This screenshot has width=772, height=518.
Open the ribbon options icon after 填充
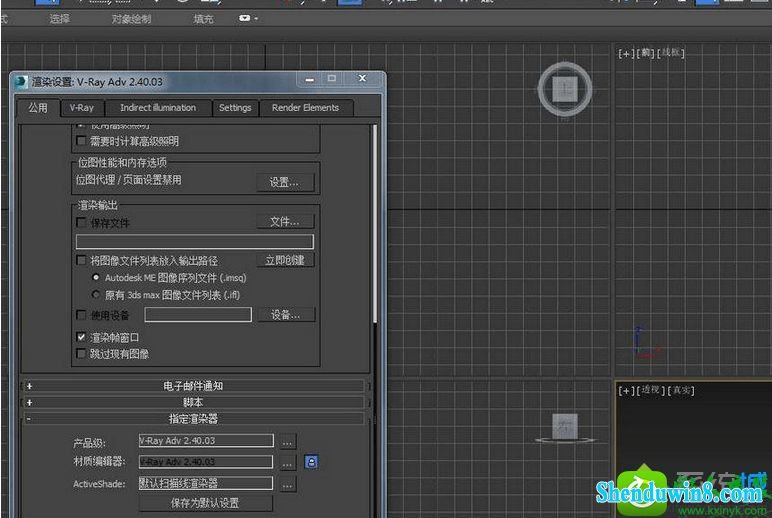(x=248, y=19)
